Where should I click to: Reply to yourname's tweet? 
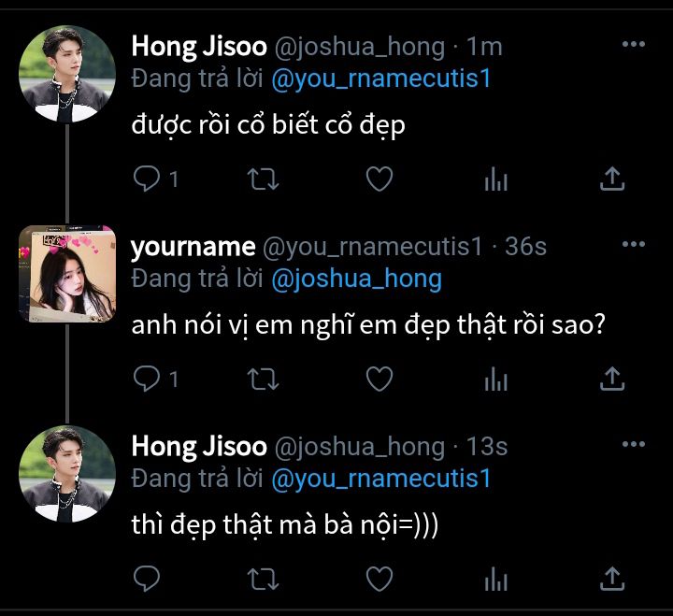[x=148, y=379]
